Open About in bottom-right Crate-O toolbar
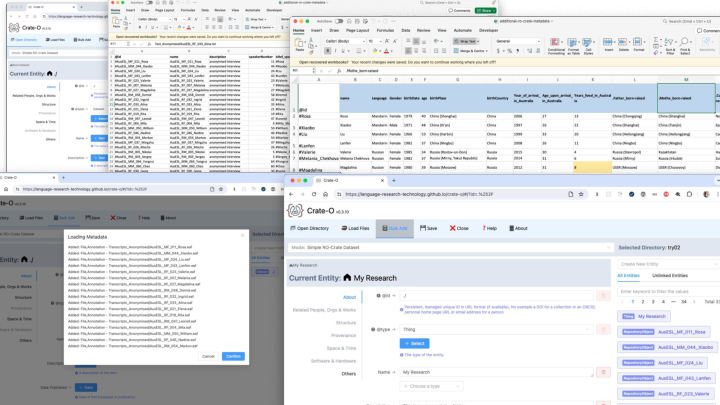 click(x=518, y=228)
